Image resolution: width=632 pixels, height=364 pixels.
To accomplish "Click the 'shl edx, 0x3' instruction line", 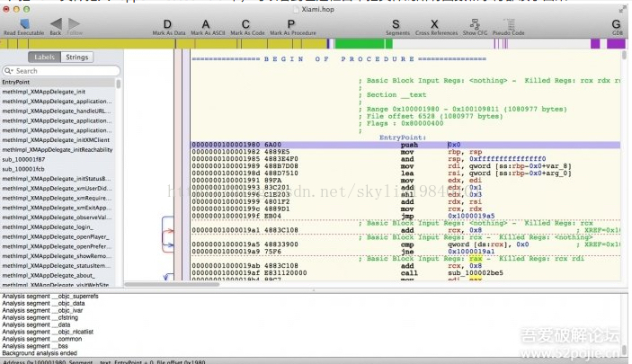I will pos(405,195).
